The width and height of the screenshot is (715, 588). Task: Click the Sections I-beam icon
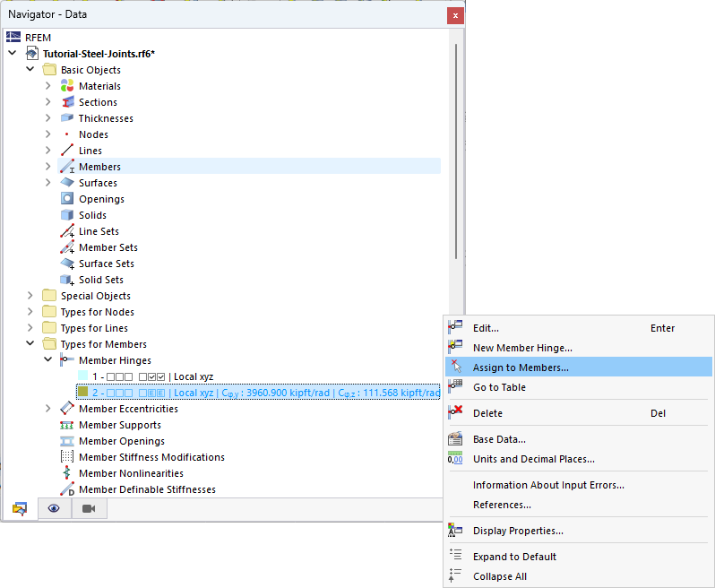67,102
